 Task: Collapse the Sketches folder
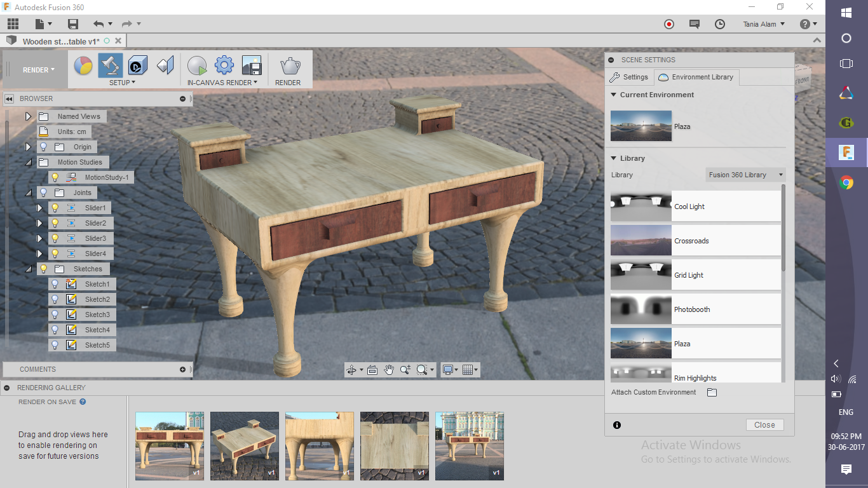pyautogui.click(x=28, y=269)
